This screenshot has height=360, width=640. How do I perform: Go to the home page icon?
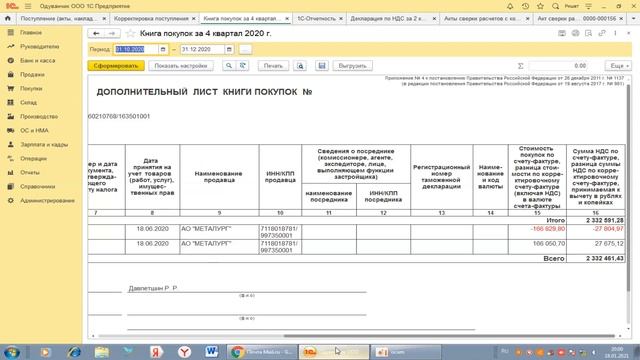coord(8,18)
